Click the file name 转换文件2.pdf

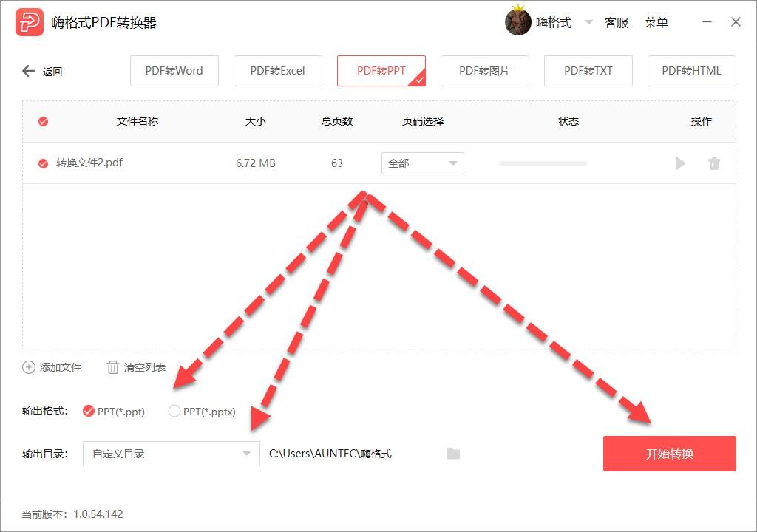[x=89, y=163]
